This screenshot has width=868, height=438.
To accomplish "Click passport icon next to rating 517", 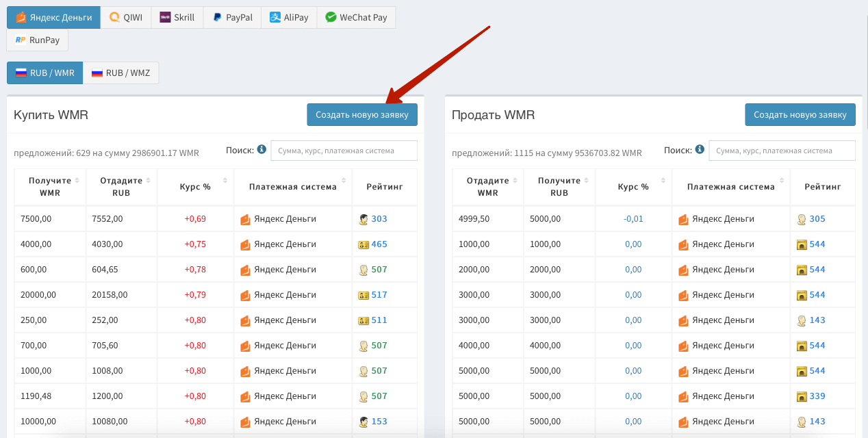I will pyautogui.click(x=363, y=295).
